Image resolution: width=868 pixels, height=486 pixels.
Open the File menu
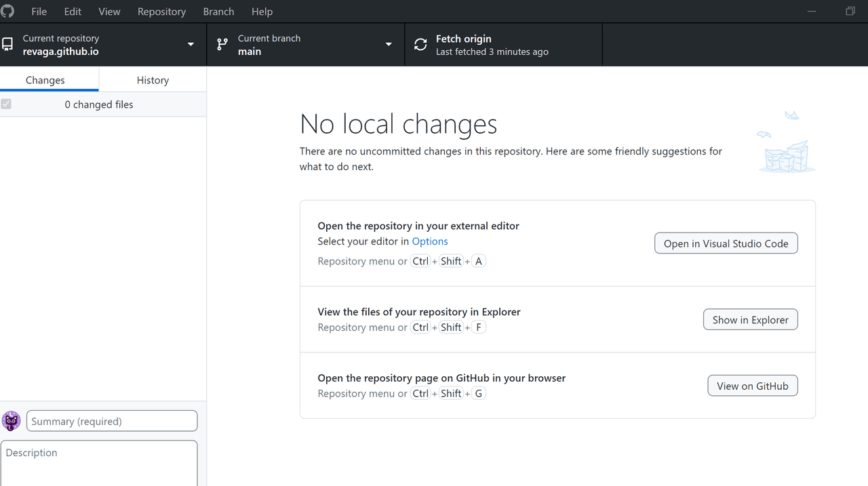39,12
